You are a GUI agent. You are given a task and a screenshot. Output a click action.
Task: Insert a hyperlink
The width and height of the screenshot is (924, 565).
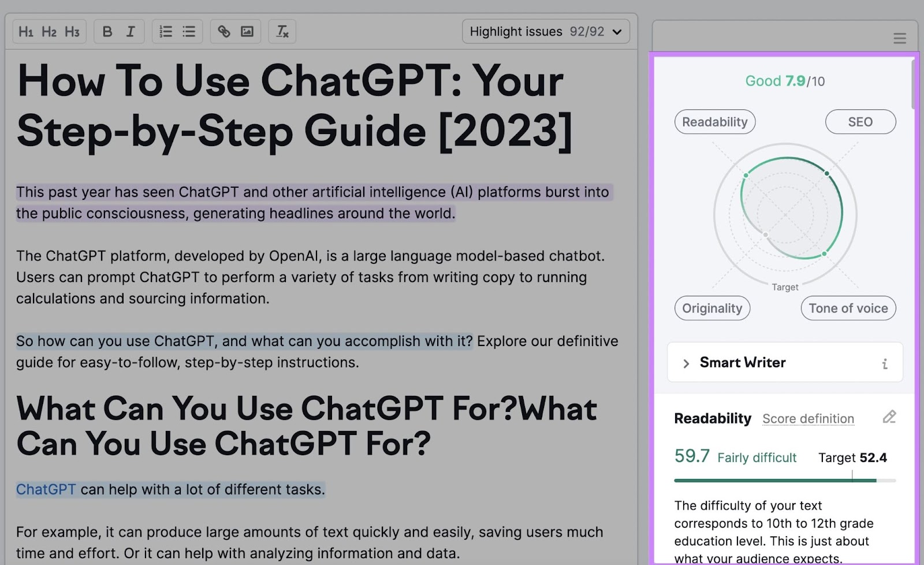[224, 32]
